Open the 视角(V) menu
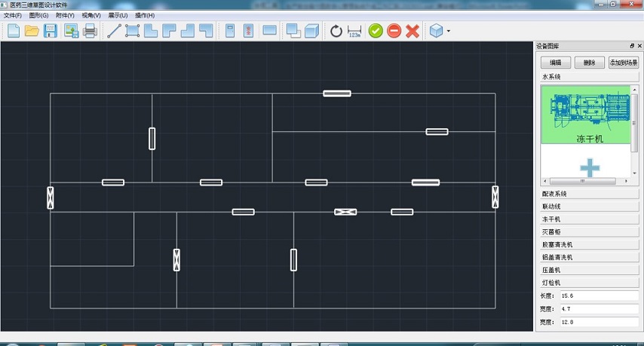 (x=90, y=15)
